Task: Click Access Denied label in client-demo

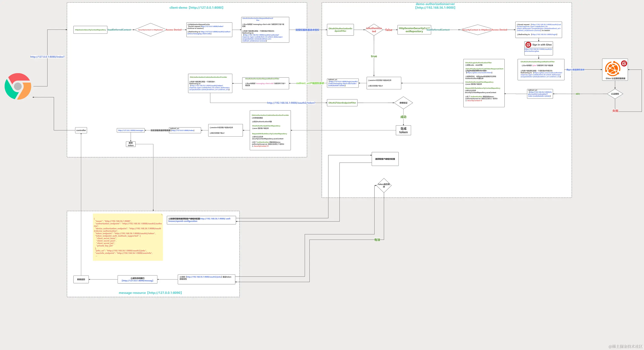Action: (174, 30)
